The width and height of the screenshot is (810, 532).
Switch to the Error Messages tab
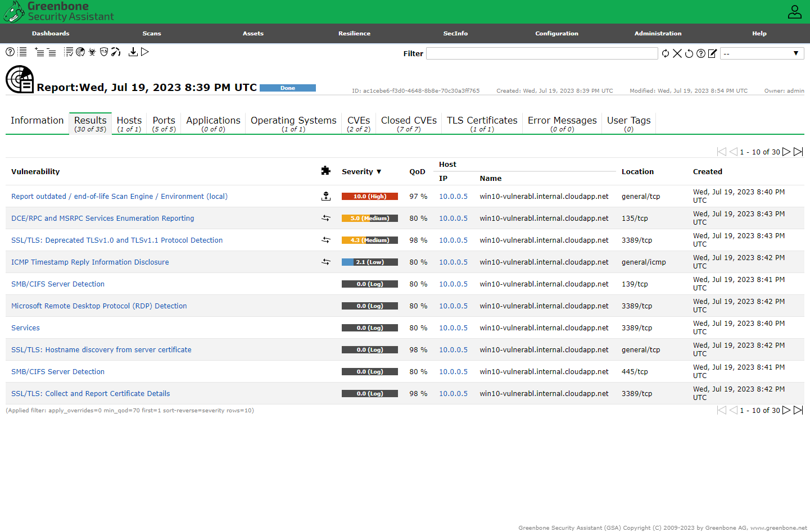[562, 124]
